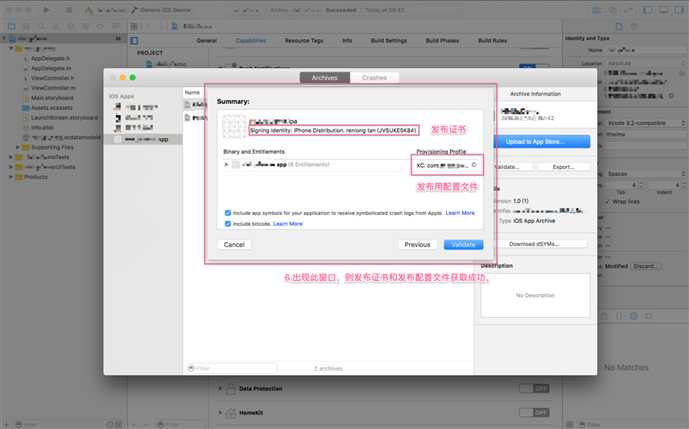The height and width of the screenshot is (429, 689).
Task: Open Quick Help inspector icon
Action: pos(634,26)
